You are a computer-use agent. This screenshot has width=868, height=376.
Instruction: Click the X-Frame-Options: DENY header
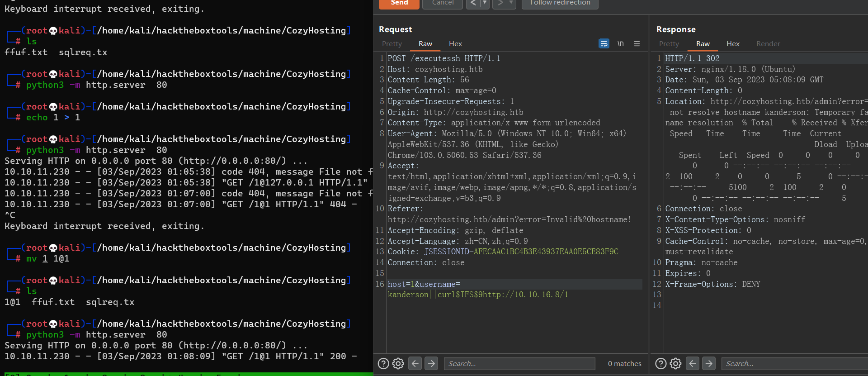[712, 284]
